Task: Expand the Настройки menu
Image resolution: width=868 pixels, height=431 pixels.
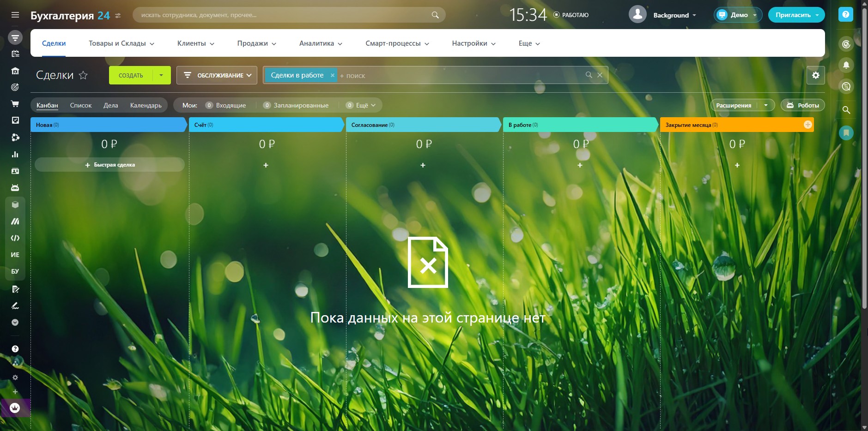Action: point(474,43)
